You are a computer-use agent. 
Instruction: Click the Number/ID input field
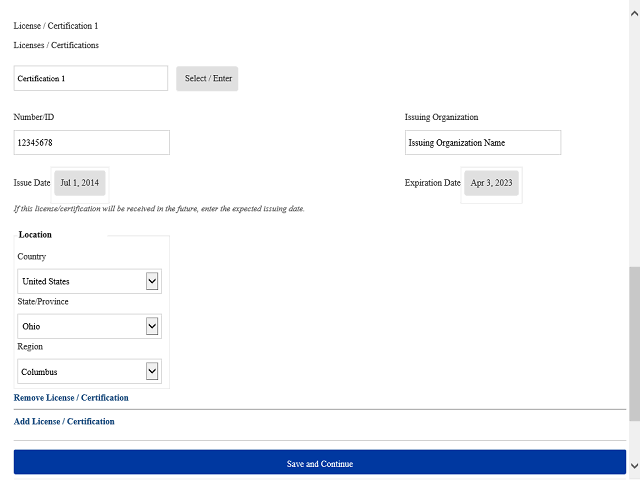[91, 142]
